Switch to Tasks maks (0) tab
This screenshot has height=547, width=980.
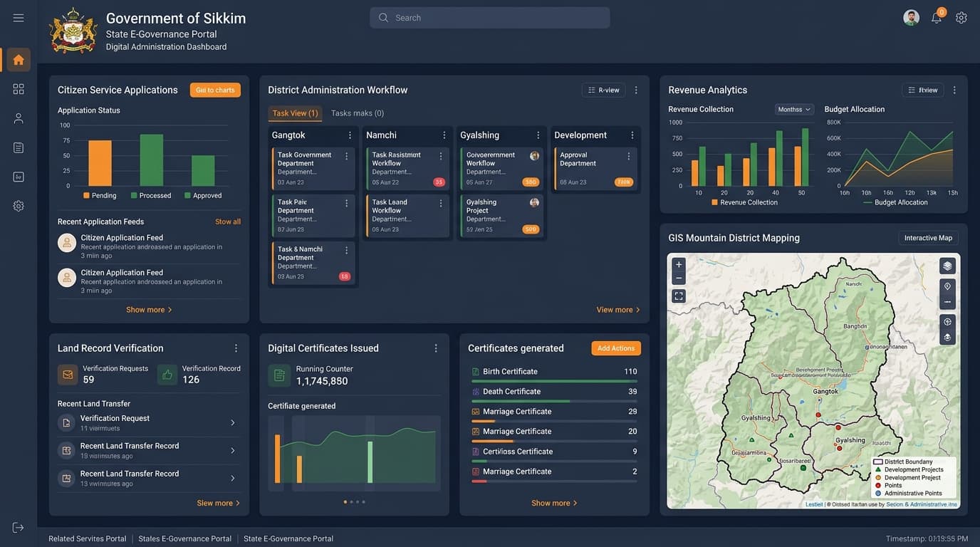point(358,113)
